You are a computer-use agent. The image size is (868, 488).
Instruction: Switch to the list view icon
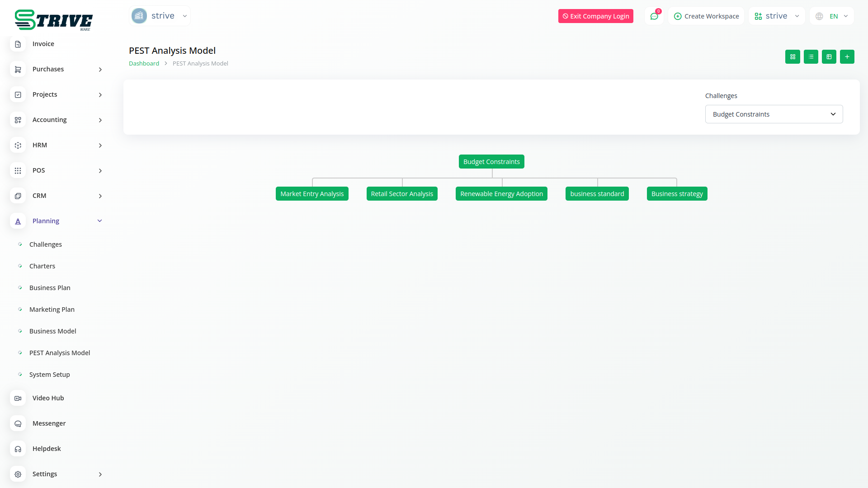[811, 56]
